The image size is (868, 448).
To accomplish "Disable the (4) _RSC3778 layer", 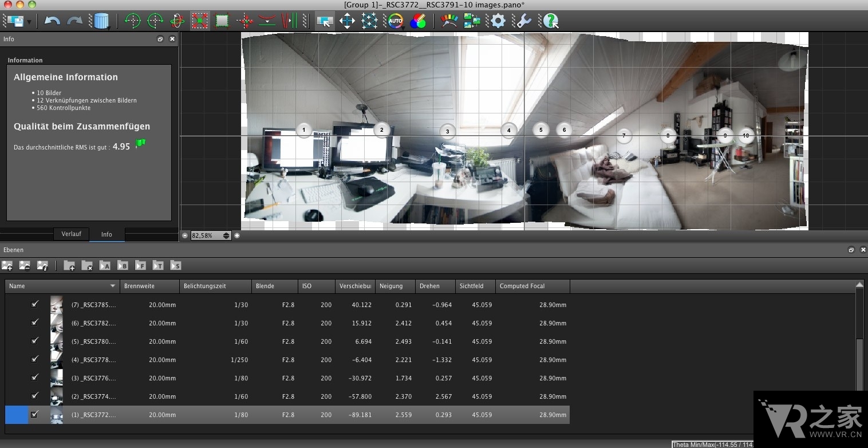I will tap(35, 359).
